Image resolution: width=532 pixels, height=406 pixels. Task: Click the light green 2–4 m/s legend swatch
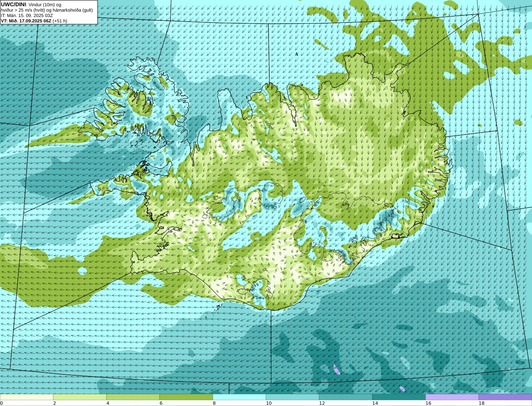point(80,397)
